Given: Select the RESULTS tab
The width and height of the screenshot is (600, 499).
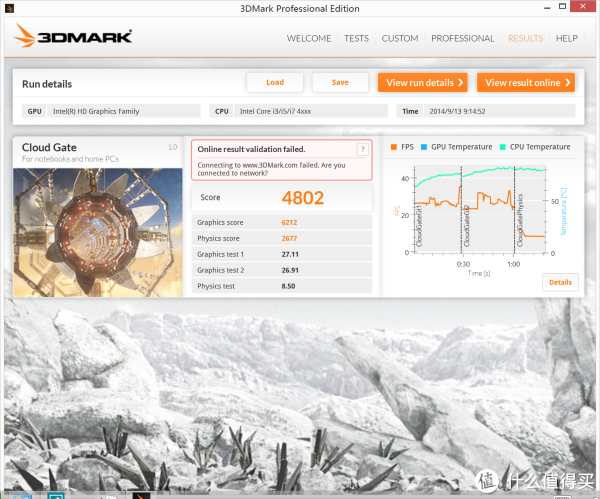Looking at the screenshot, I should click(525, 38).
